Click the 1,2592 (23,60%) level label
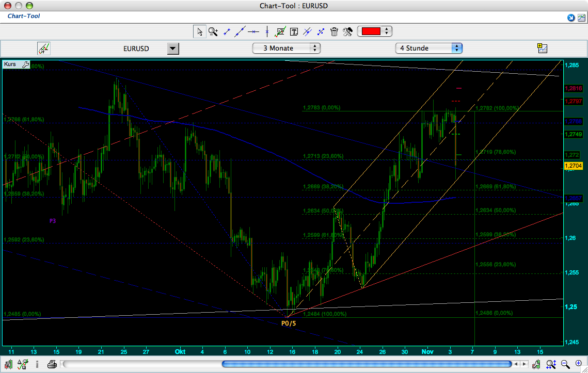 click(24, 239)
